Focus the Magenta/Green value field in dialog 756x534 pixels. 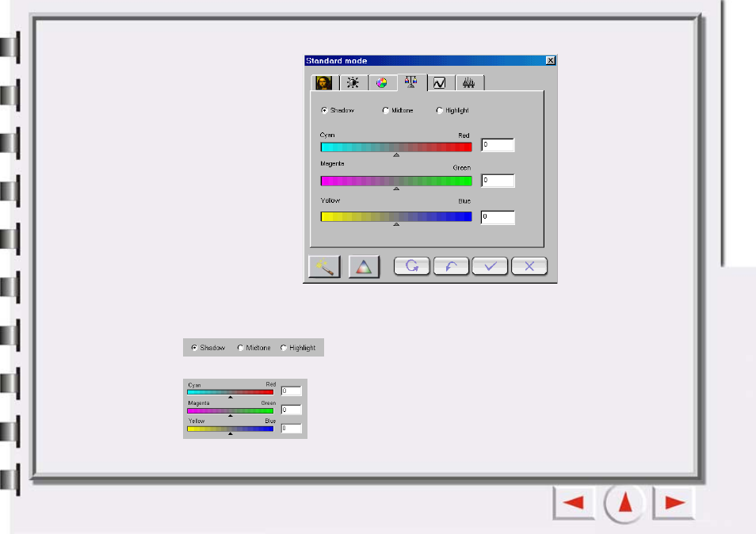click(498, 181)
